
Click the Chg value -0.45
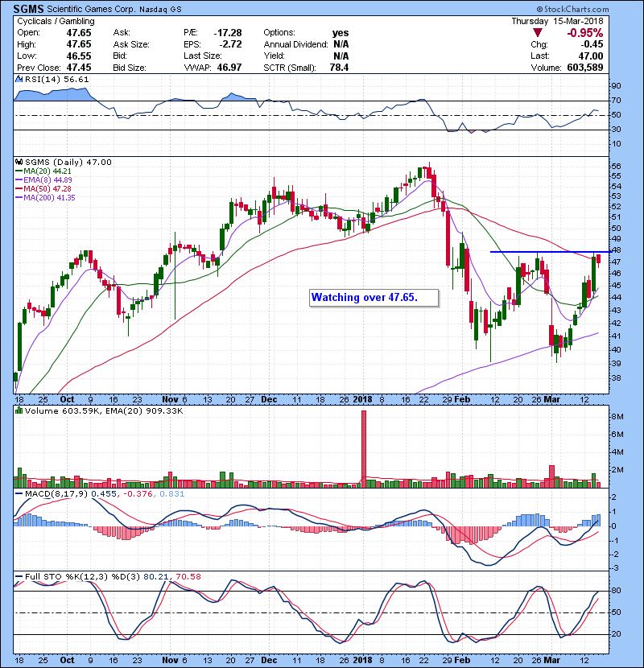pos(592,44)
